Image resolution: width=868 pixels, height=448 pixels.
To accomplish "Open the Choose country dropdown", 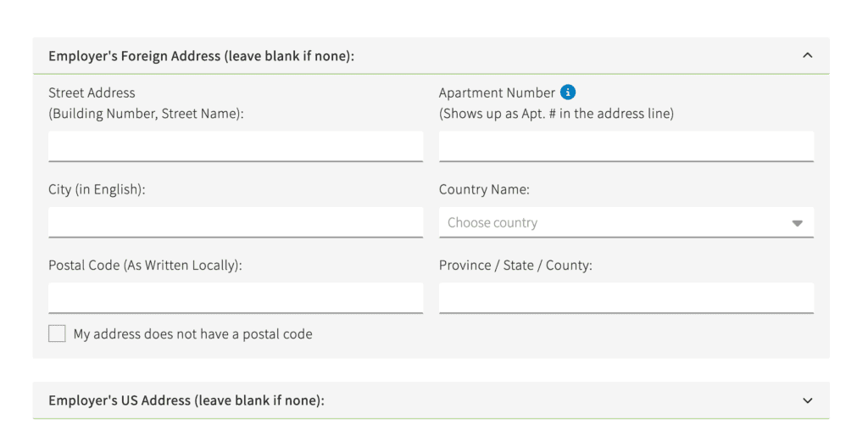I will click(615, 222).
